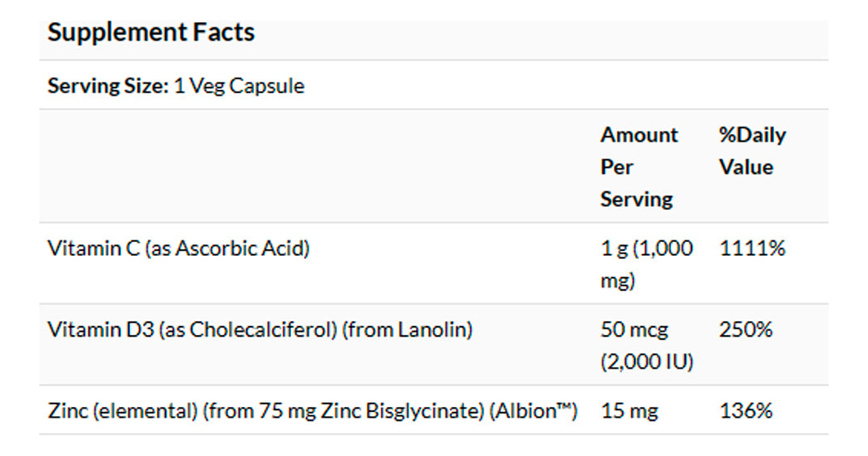This screenshot has width=868, height=456.
Task: Click the 136% daily value
Action: click(746, 411)
